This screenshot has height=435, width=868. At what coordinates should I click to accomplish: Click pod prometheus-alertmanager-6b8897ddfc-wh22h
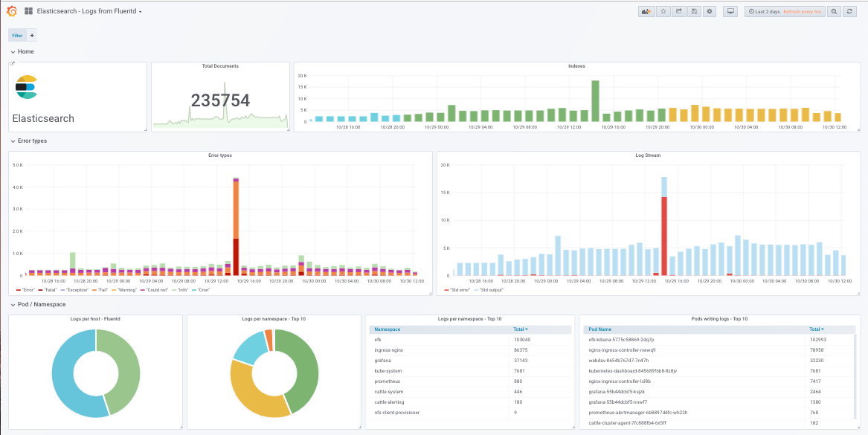tap(637, 413)
